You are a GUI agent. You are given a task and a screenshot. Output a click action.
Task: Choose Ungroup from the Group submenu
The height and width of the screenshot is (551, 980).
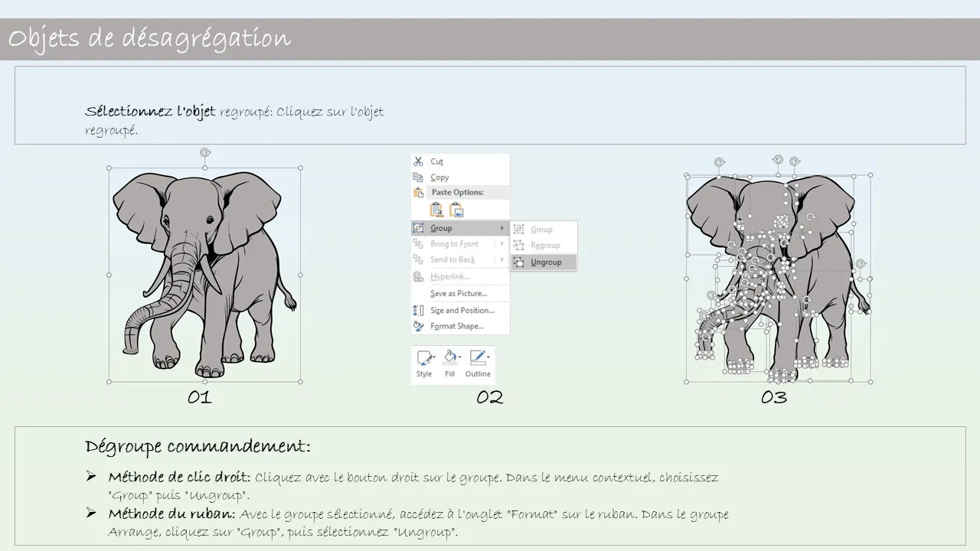[x=546, y=262]
